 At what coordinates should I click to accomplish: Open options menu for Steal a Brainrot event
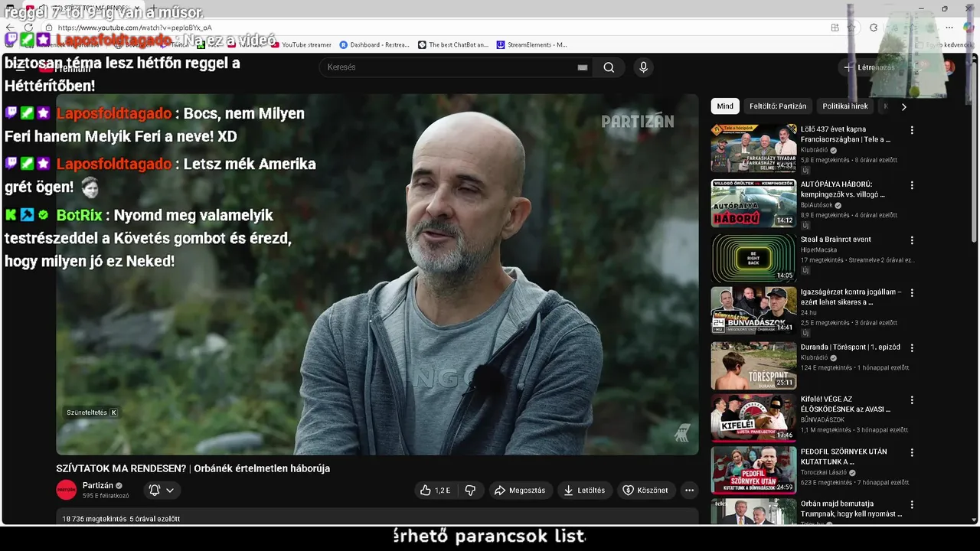[912, 240]
